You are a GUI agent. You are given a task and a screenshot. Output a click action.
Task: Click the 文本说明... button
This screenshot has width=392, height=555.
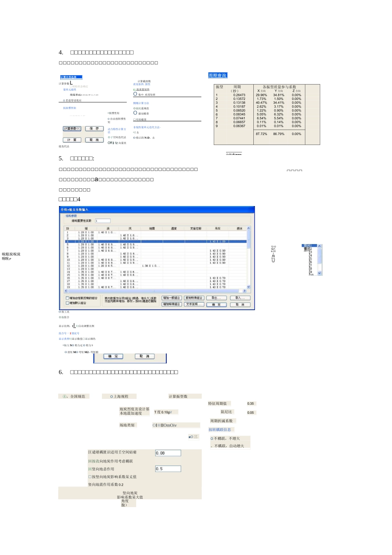(194, 304)
